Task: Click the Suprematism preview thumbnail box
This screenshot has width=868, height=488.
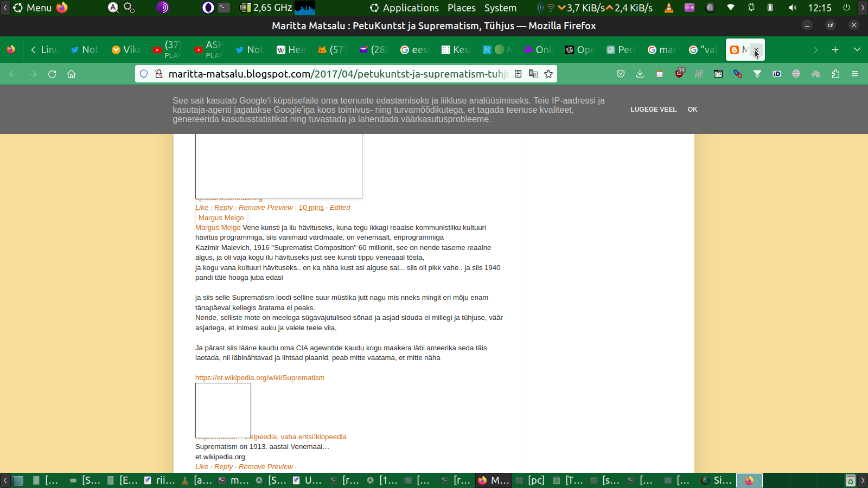Action: pyautogui.click(x=223, y=410)
